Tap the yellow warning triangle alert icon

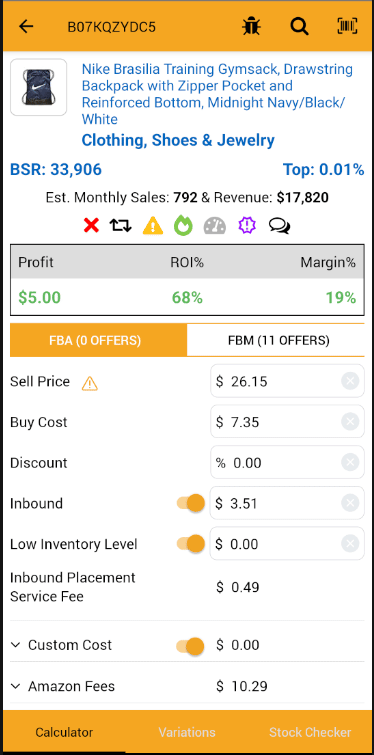point(153,225)
